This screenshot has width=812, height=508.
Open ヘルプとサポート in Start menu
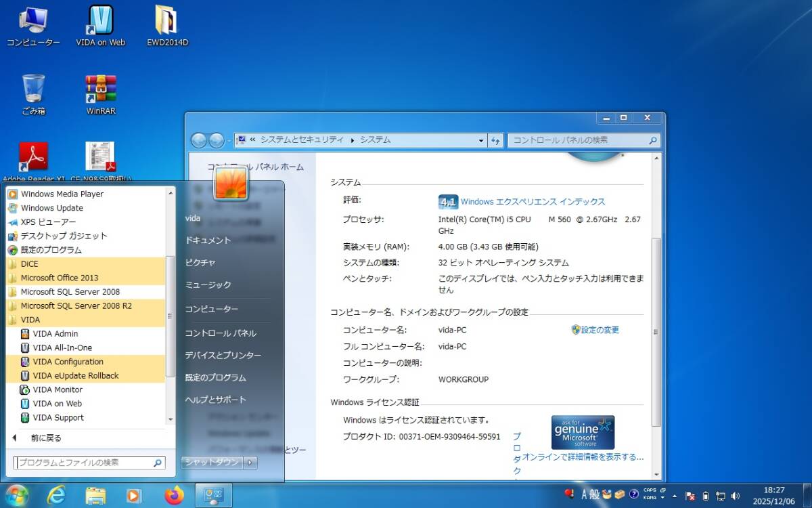click(216, 400)
